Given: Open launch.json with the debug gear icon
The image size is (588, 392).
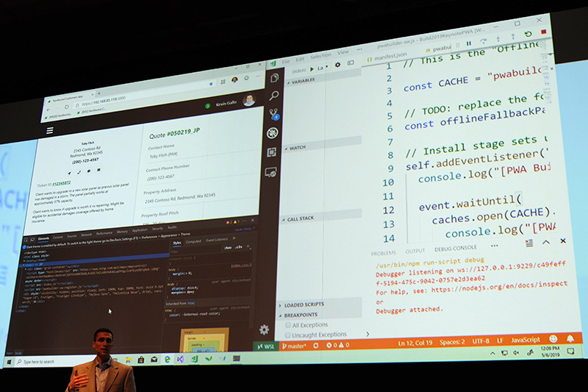Looking at the screenshot, I should coord(337,65).
